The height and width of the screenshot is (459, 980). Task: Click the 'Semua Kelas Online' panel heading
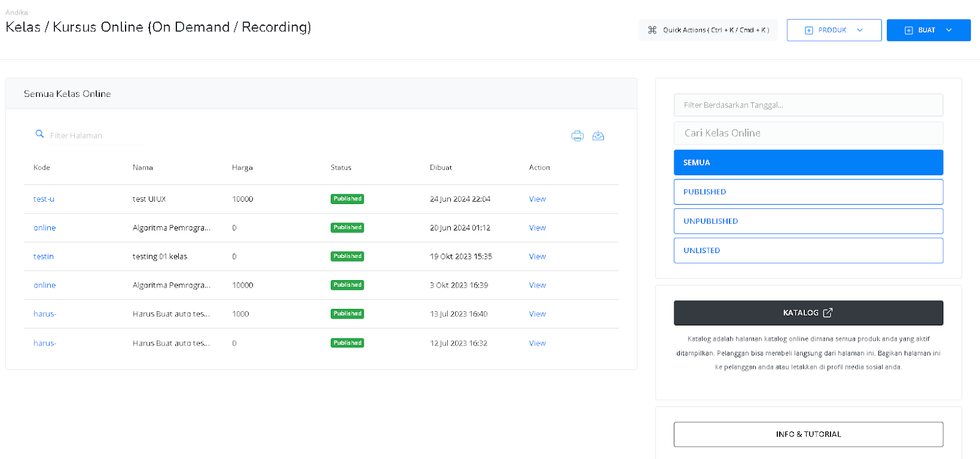(67, 94)
